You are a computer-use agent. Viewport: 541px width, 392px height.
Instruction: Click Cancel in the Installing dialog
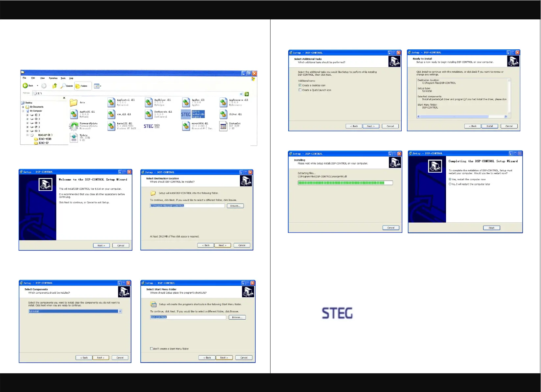[x=391, y=228]
